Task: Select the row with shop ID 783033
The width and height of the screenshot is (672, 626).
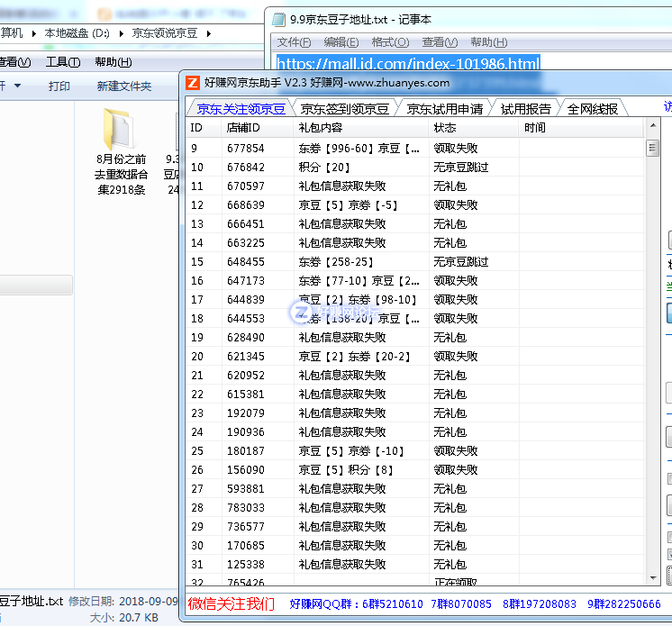Action: 415,507
